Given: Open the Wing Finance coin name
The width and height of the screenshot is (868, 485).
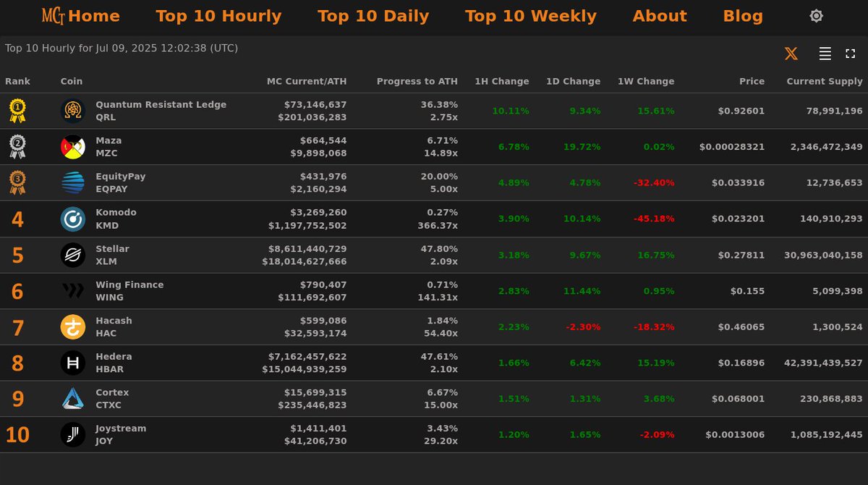Looking at the screenshot, I should point(129,284).
